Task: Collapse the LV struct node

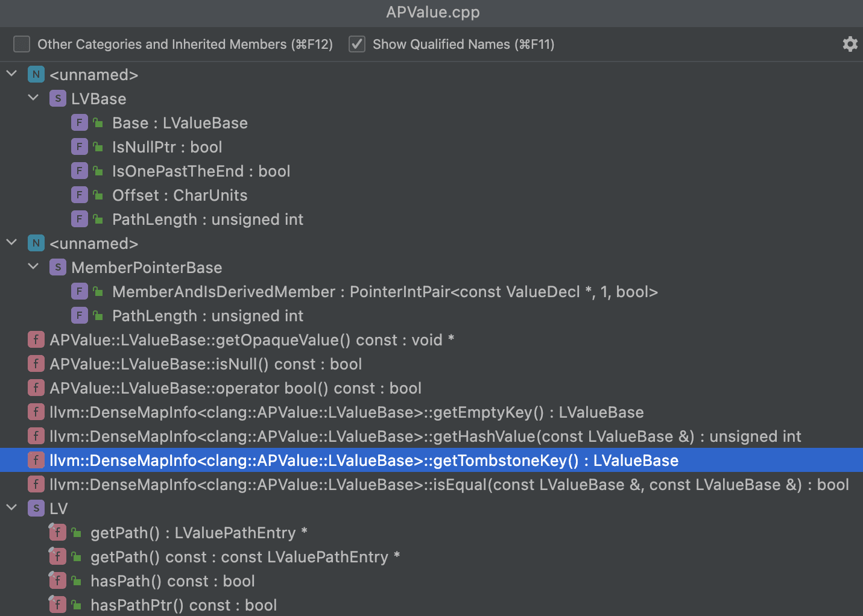Action: pos(11,508)
